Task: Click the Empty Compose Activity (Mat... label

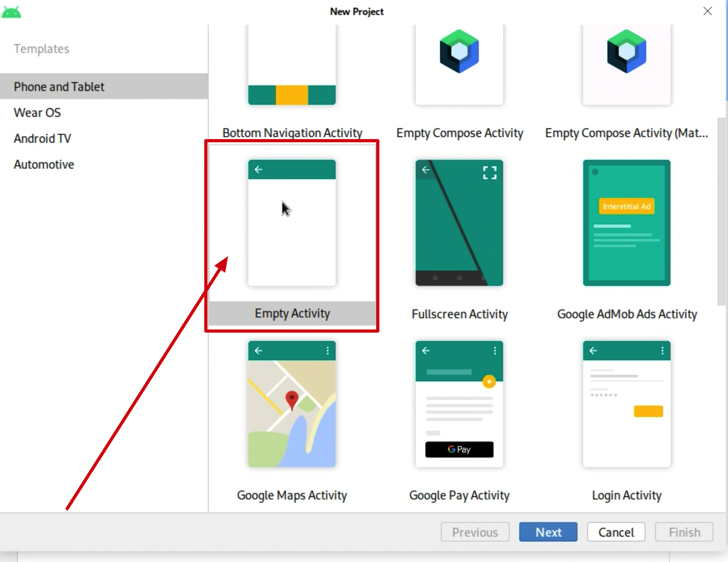Action: coord(627,133)
